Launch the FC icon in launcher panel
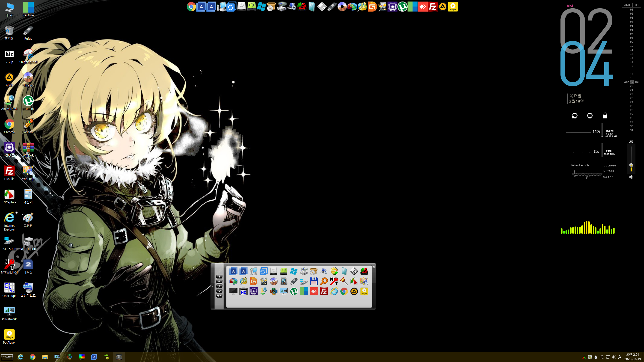Screen dimensions: 644x362 (x=243, y=292)
